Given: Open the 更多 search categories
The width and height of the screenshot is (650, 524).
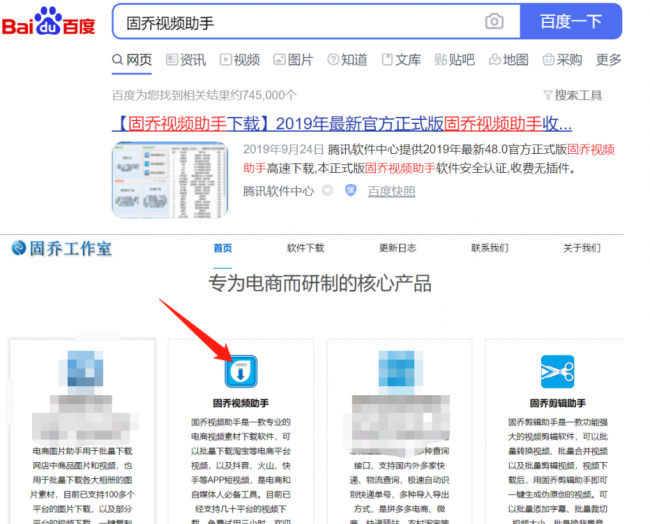Looking at the screenshot, I should (x=608, y=60).
